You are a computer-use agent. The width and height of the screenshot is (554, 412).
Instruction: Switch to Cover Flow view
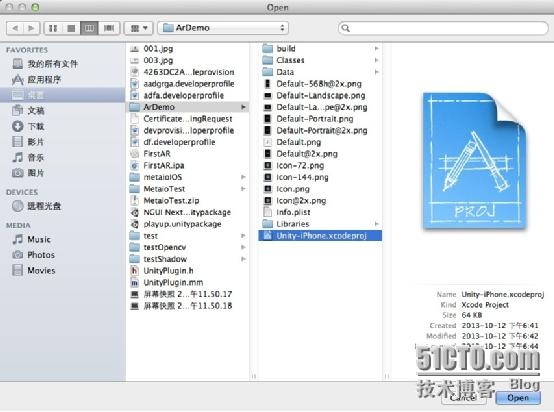tap(109, 28)
